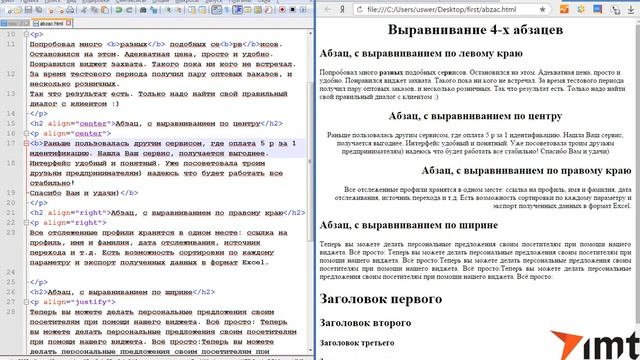Click the Stop Recording black square icon
This screenshot has width=640, height=360.
[x=293, y=9]
